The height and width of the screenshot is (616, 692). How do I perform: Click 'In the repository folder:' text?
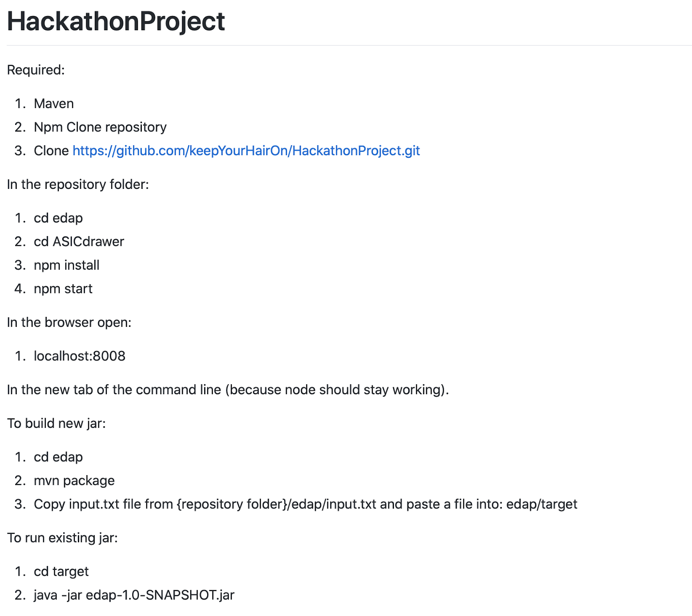[x=78, y=185]
